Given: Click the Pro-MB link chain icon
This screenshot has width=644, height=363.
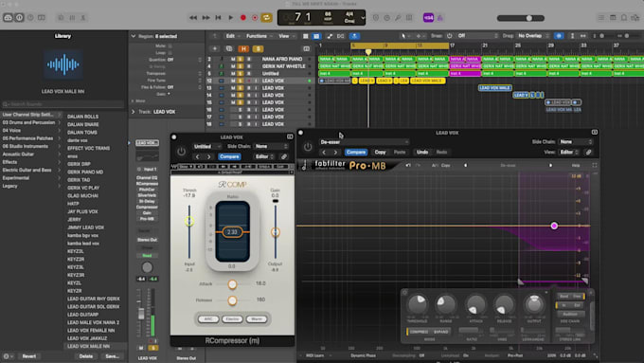Looking at the screenshot, I should click(588, 153).
